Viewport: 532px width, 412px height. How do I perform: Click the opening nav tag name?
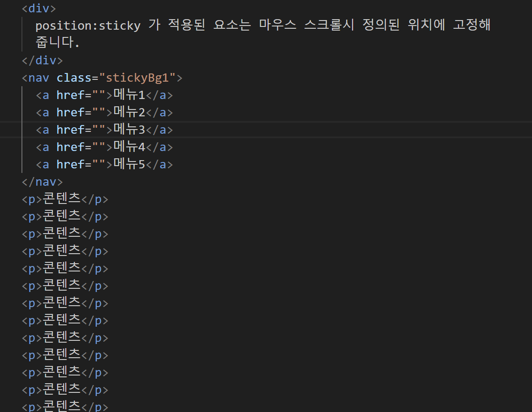pyautogui.click(x=39, y=78)
